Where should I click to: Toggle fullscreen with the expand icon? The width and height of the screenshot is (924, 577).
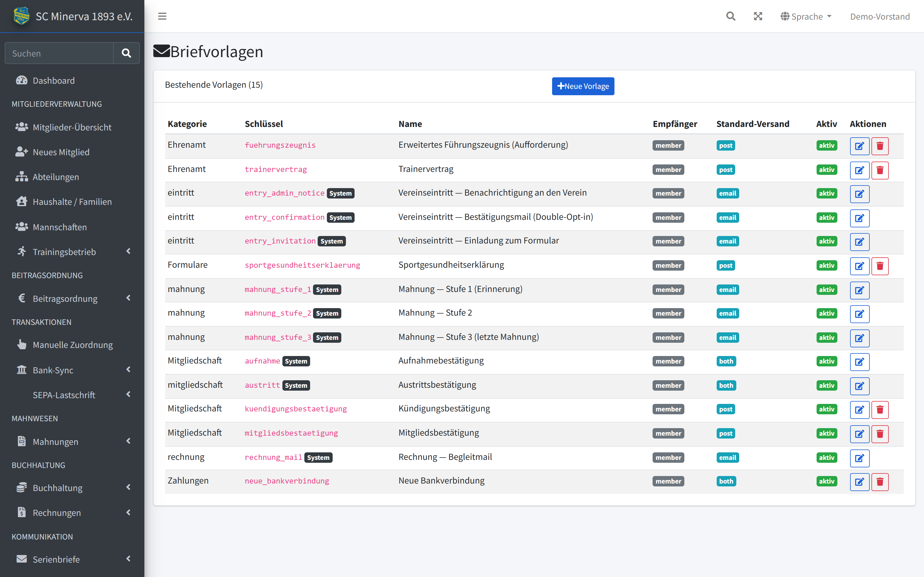tap(758, 16)
